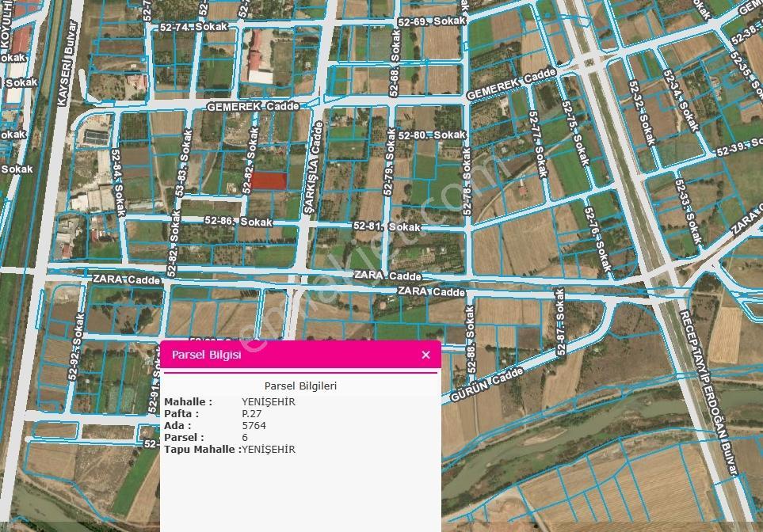The height and width of the screenshot is (532, 763).
Task: Click the 52-80. Sokak street label
Action: (432, 135)
